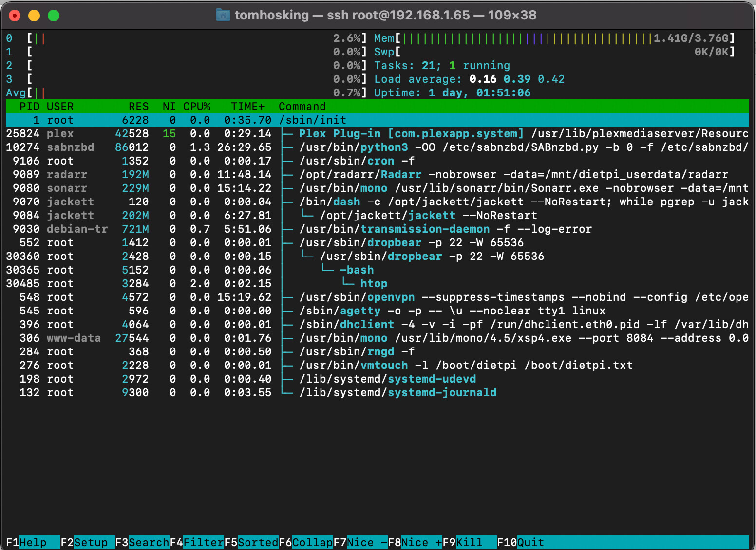Select the /opt/jackett/jackett --NoRestart child row
The width and height of the screenshot is (756, 550).
click(378, 215)
